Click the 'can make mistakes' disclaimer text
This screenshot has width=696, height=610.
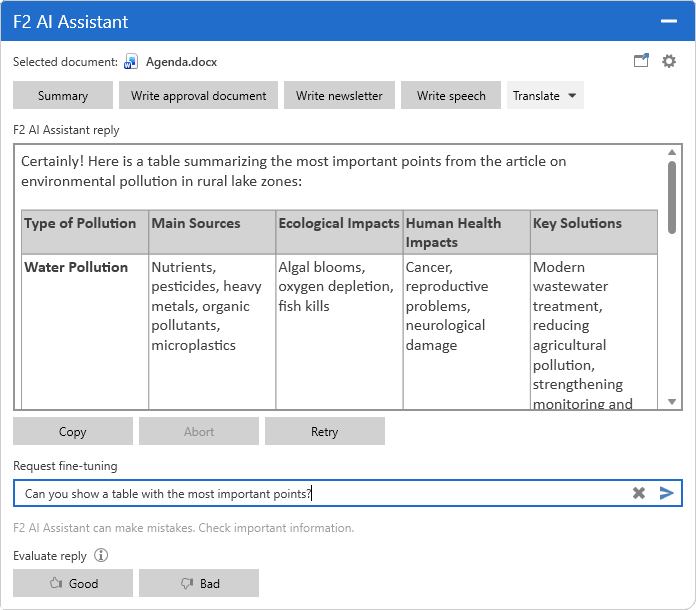tap(183, 528)
